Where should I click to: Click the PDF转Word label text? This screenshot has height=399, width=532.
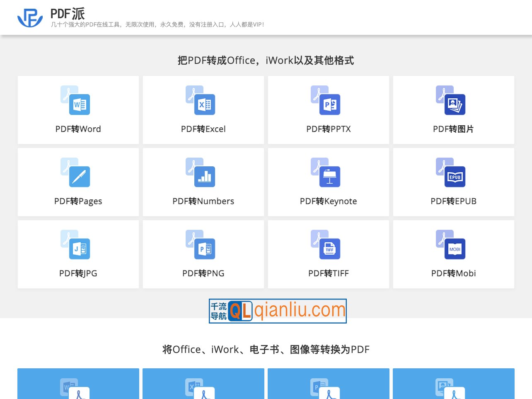[x=78, y=129]
